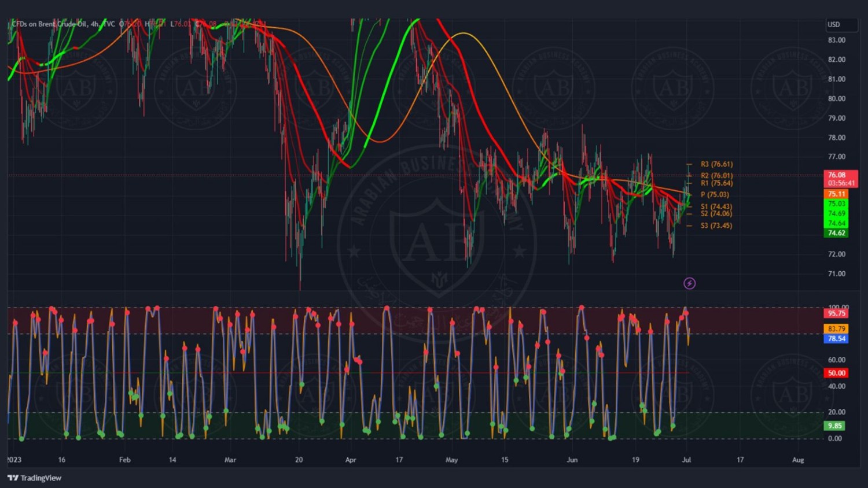Click the dark green 74.62 price label

[836, 233]
